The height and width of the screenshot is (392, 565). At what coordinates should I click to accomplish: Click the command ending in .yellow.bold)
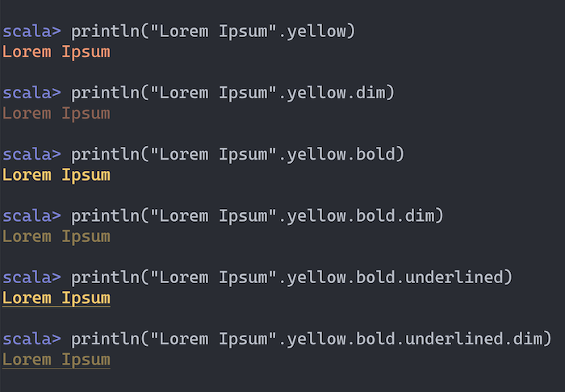[237, 155]
